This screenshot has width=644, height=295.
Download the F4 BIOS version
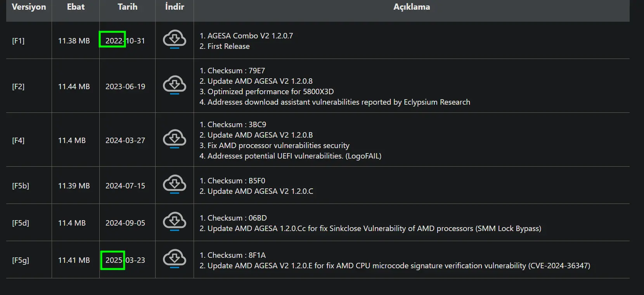pos(175,139)
